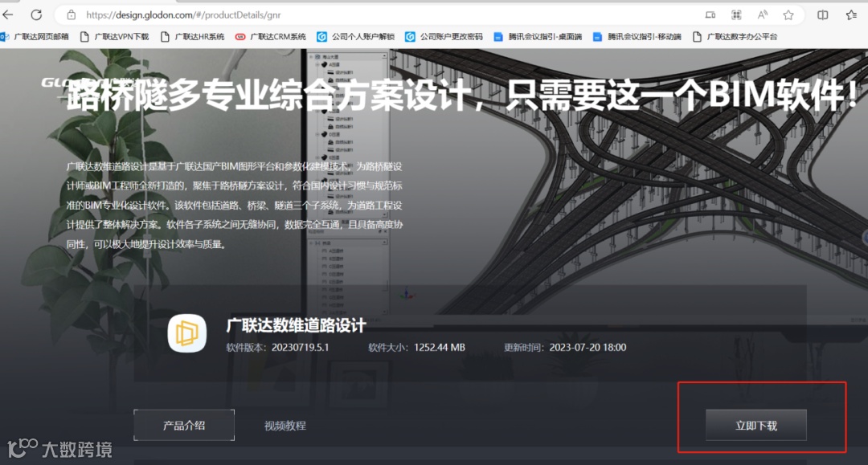This screenshot has width=868, height=465.
Task: Open the read aloud icon
Action: [x=762, y=15]
